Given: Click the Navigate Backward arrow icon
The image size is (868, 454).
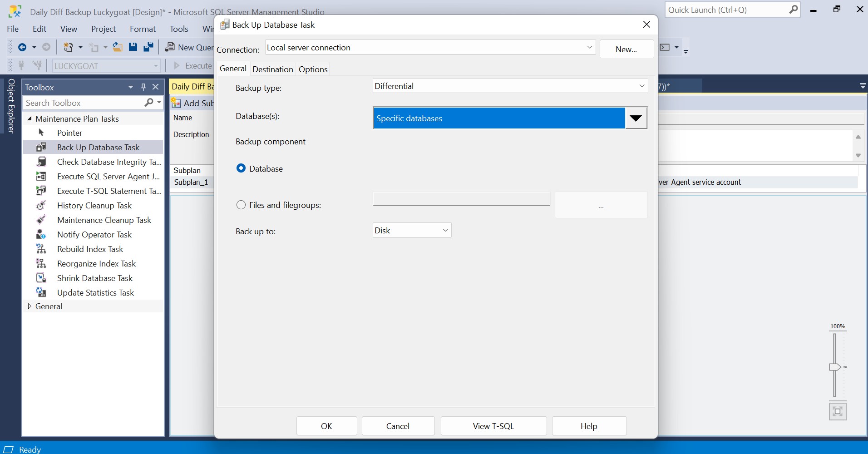Looking at the screenshot, I should pos(22,47).
